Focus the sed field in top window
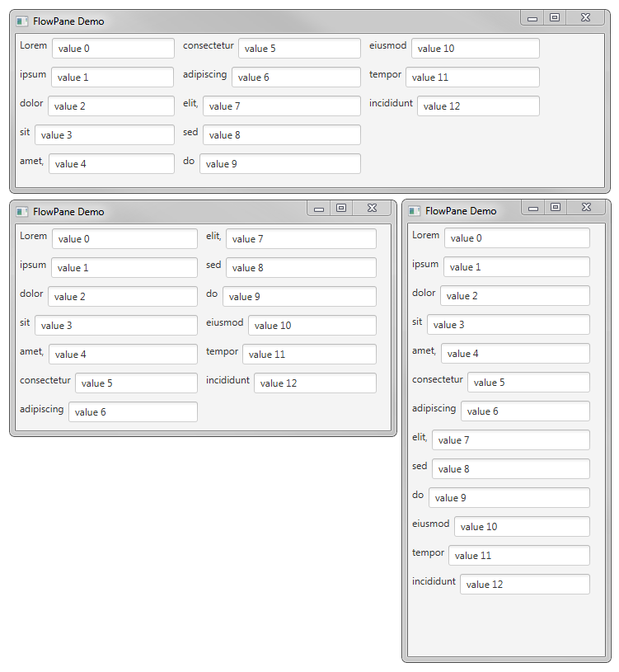 click(282, 135)
